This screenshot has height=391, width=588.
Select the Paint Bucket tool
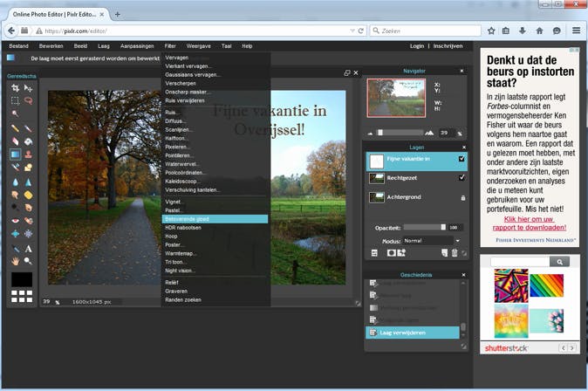(28, 141)
